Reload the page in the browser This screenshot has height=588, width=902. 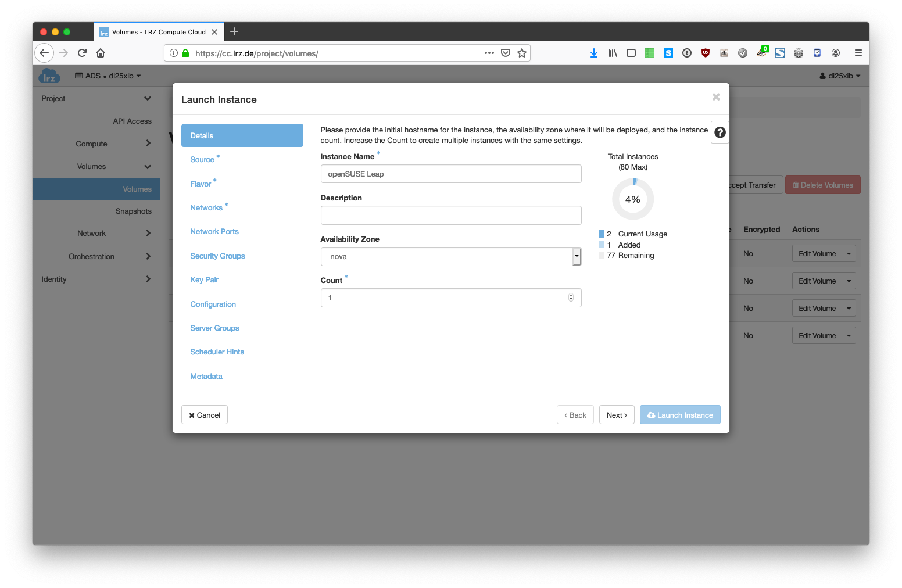click(82, 53)
